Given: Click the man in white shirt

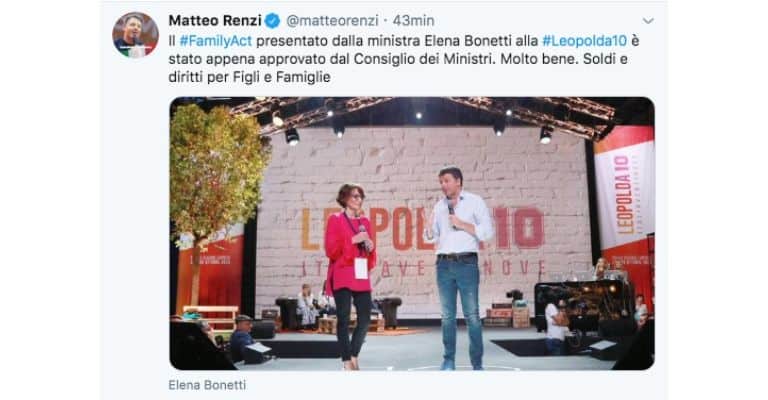Looking at the screenshot, I should click(x=458, y=267).
